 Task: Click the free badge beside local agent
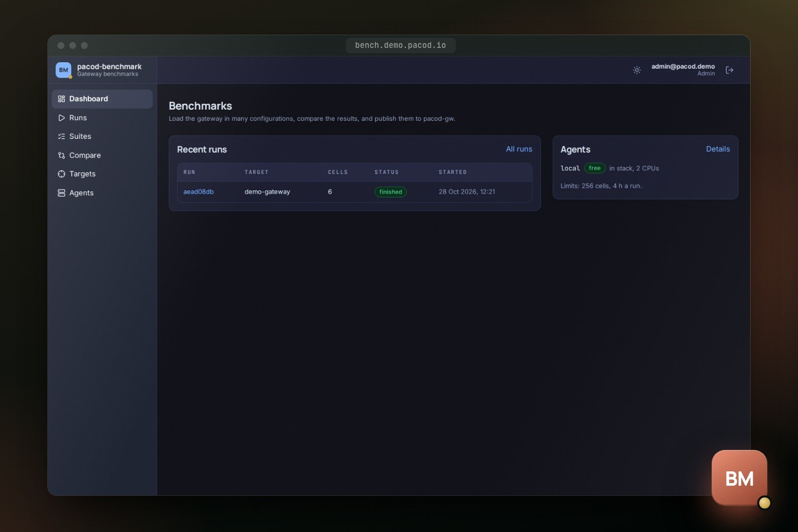tap(595, 168)
